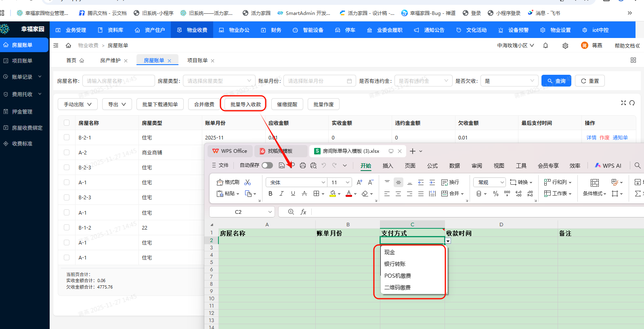Click the WPS search magnifier icon
Image resolution: width=644 pixels, height=329 pixels.
(x=638, y=165)
